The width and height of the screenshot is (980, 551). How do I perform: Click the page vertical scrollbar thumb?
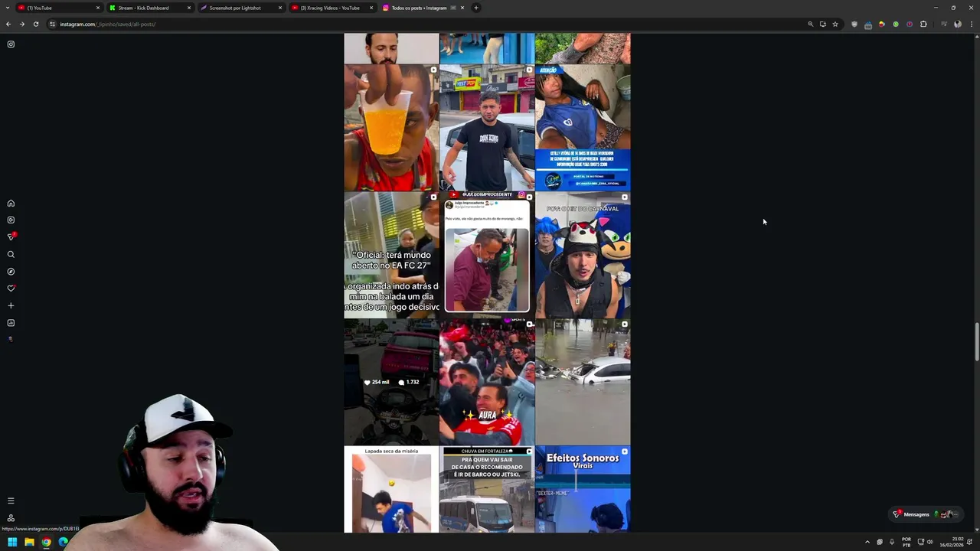(x=976, y=343)
